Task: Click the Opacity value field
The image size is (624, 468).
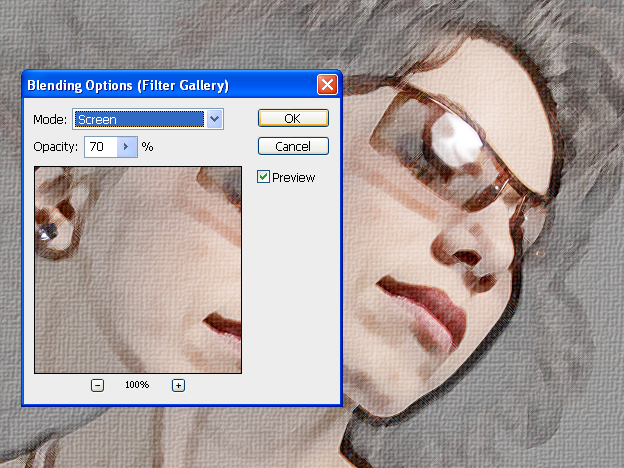Action: (x=101, y=147)
